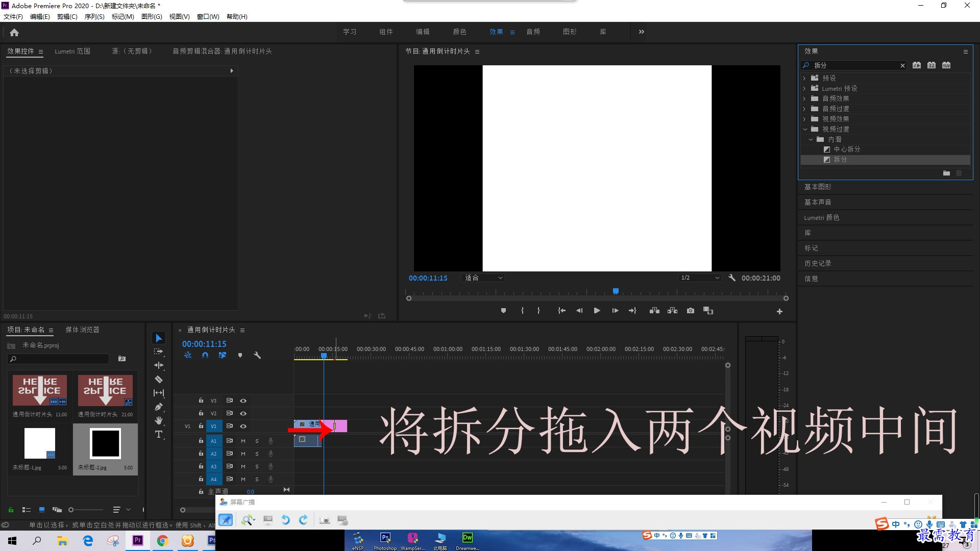Select the Type tool
The image size is (980, 551).
click(159, 434)
